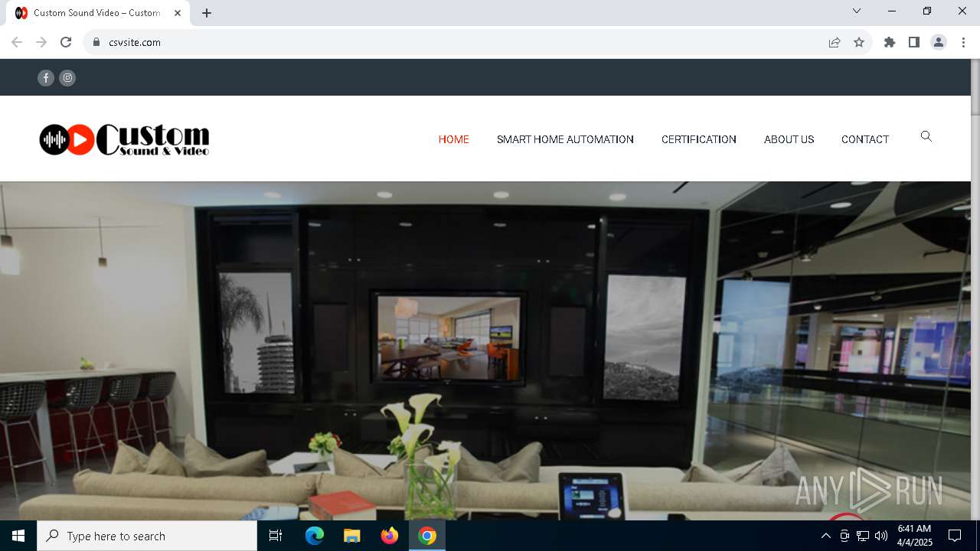Open ABOUT US page
The width and height of the screenshot is (980, 551).
click(x=789, y=139)
